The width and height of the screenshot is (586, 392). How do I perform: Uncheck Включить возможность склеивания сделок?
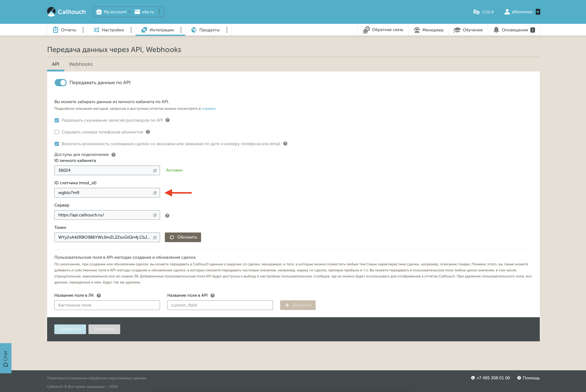[57, 144]
